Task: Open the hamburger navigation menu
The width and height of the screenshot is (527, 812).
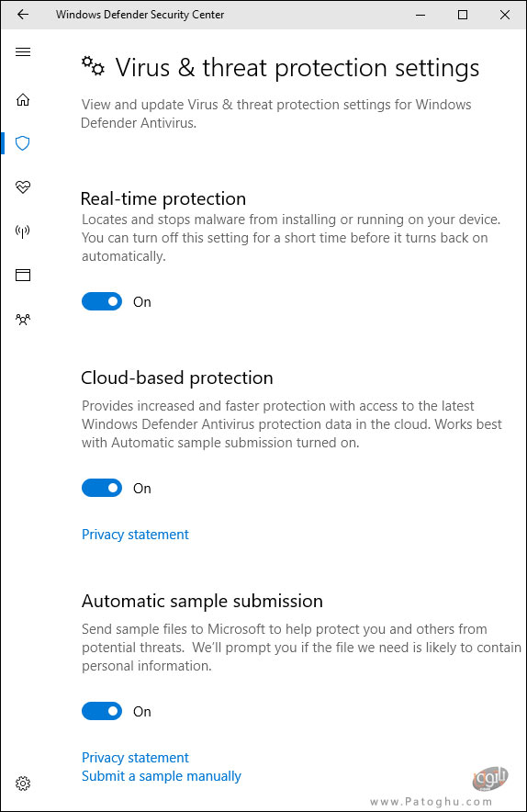Action: (x=23, y=51)
